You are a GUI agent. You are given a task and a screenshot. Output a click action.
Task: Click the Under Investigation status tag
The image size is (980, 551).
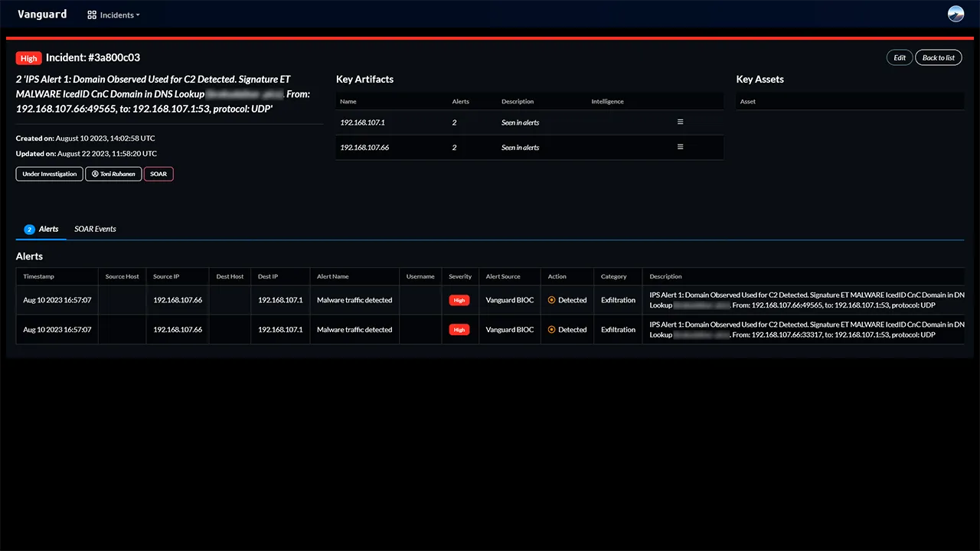tap(50, 174)
